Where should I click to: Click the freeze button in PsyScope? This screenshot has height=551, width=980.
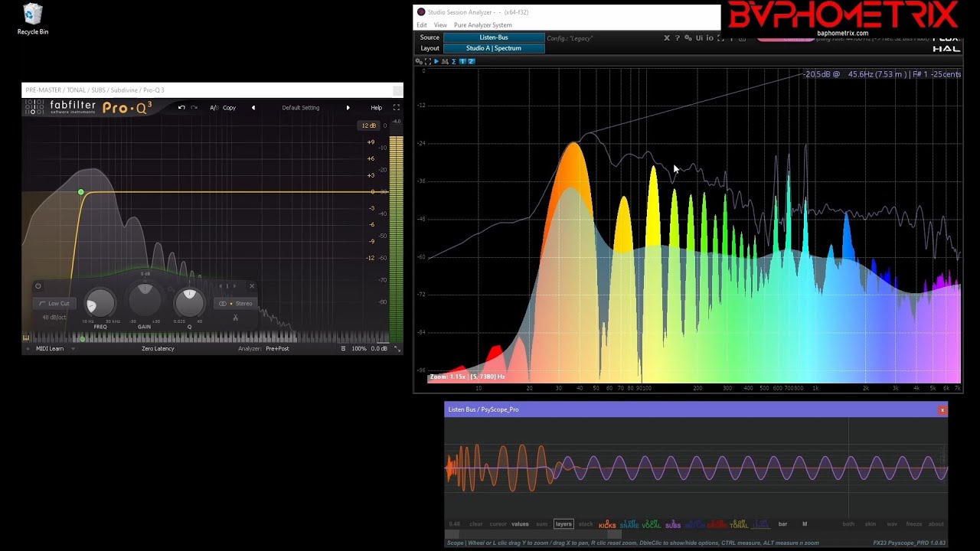(914, 524)
